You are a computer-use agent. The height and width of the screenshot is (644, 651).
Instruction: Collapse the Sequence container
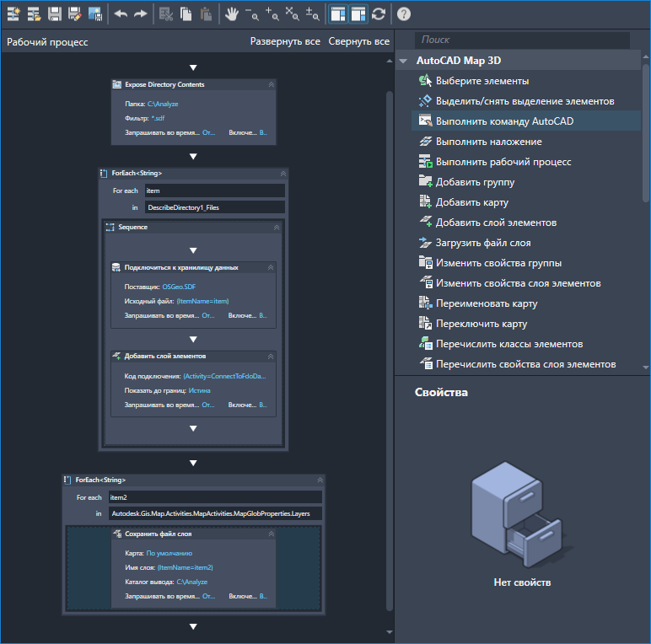pos(277,228)
